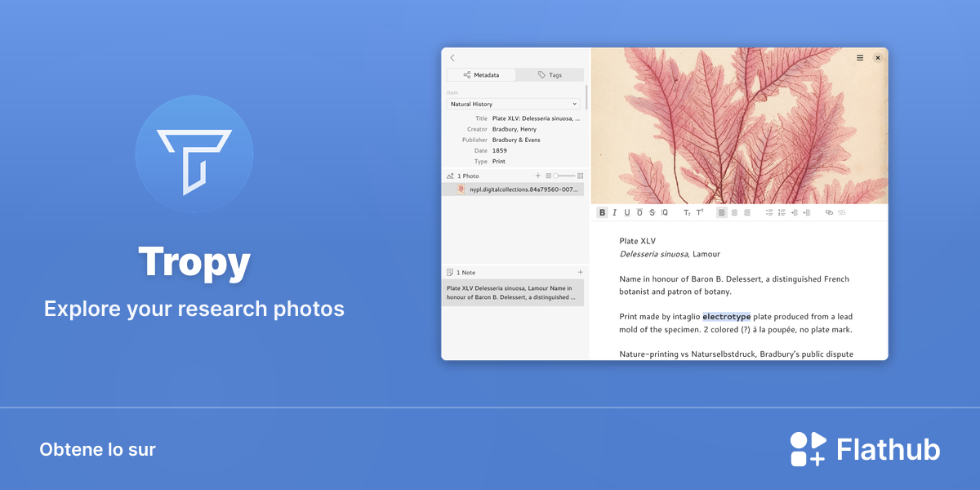
Task: Insert a numbered list
Action: (782, 212)
